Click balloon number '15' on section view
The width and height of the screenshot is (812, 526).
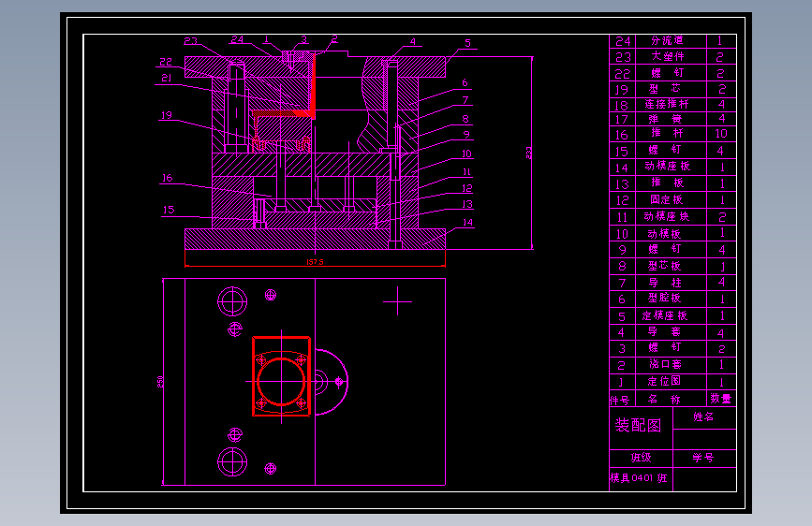pyautogui.click(x=169, y=210)
